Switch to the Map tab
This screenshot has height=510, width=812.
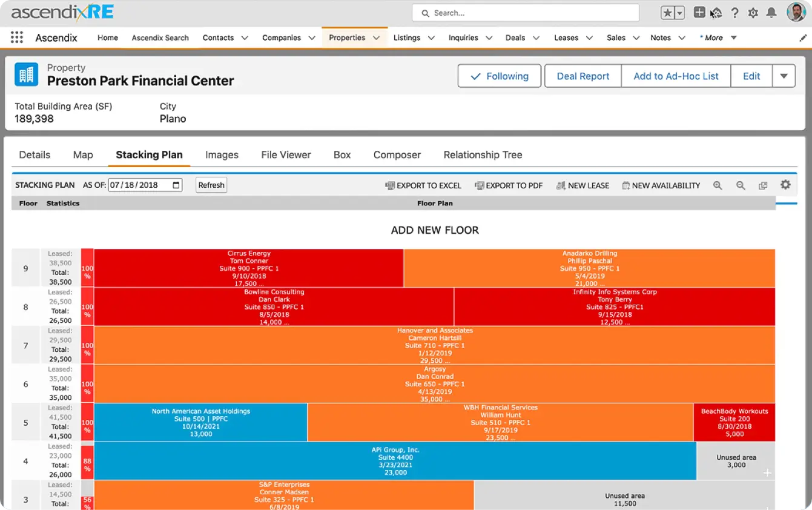tap(83, 154)
